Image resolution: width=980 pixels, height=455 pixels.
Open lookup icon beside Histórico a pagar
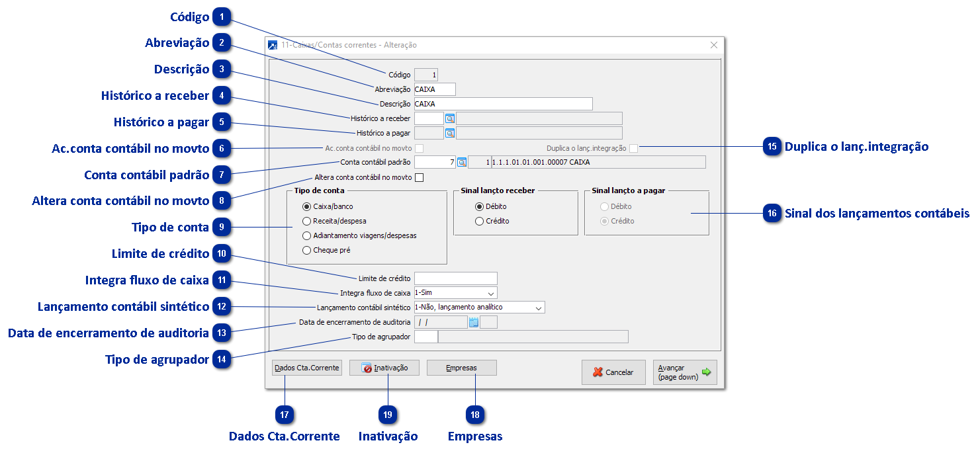tap(450, 133)
